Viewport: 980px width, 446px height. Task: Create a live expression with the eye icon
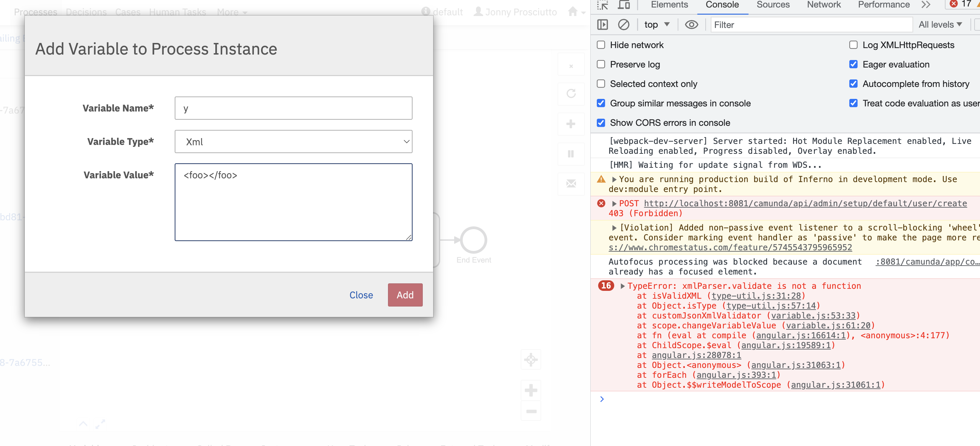point(692,24)
